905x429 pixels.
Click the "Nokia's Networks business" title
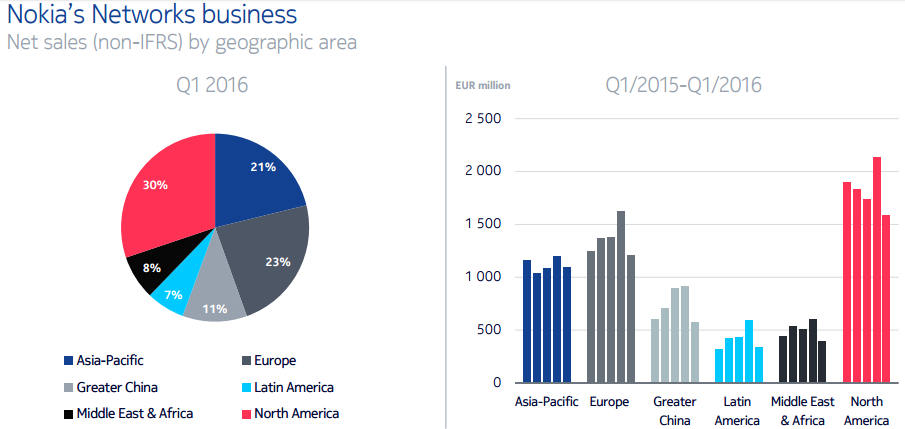(151, 14)
